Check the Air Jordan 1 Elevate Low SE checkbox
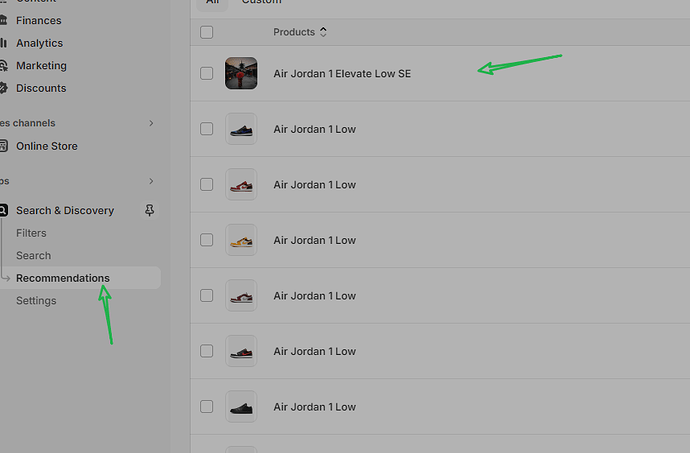690x453 pixels. (206, 73)
